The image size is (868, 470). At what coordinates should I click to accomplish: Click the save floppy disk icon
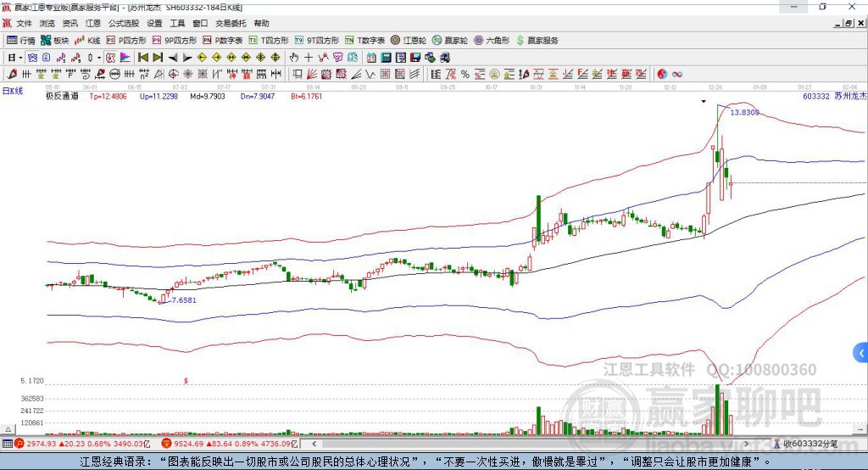(415, 57)
